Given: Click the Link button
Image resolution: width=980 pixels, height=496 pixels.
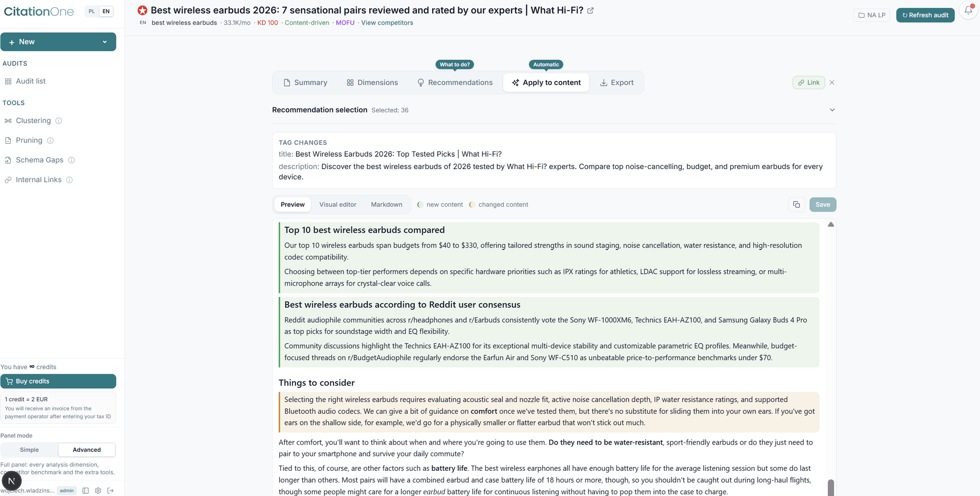Looking at the screenshot, I should [x=808, y=82].
